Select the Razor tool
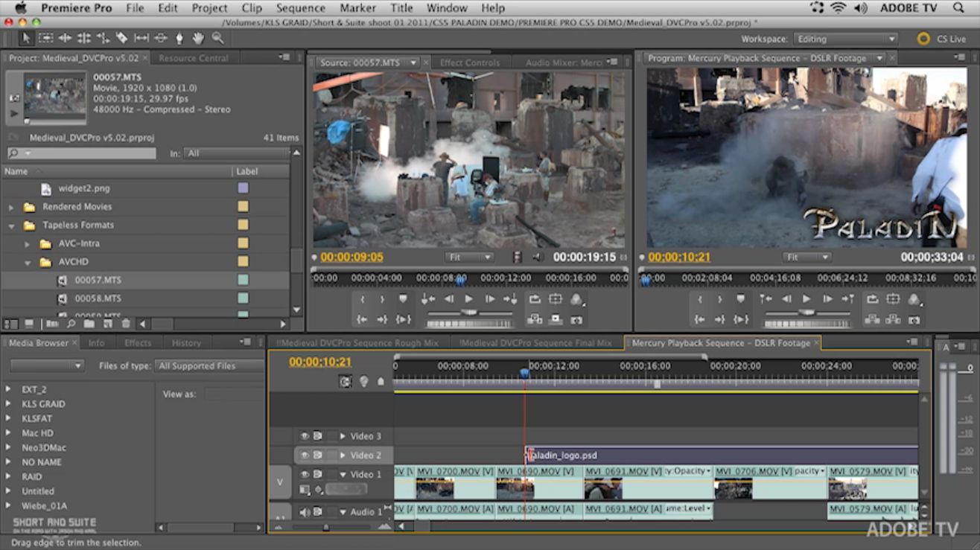The width and height of the screenshot is (980, 550). tap(121, 38)
